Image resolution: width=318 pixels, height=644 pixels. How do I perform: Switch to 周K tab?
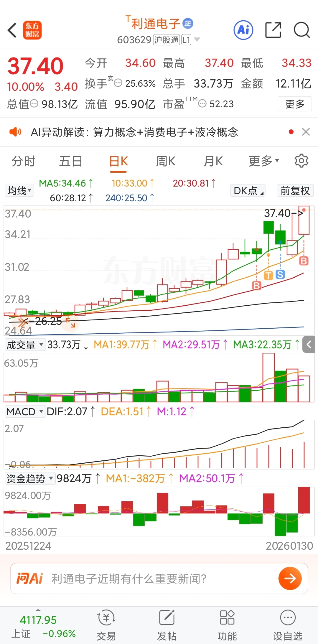(166, 161)
